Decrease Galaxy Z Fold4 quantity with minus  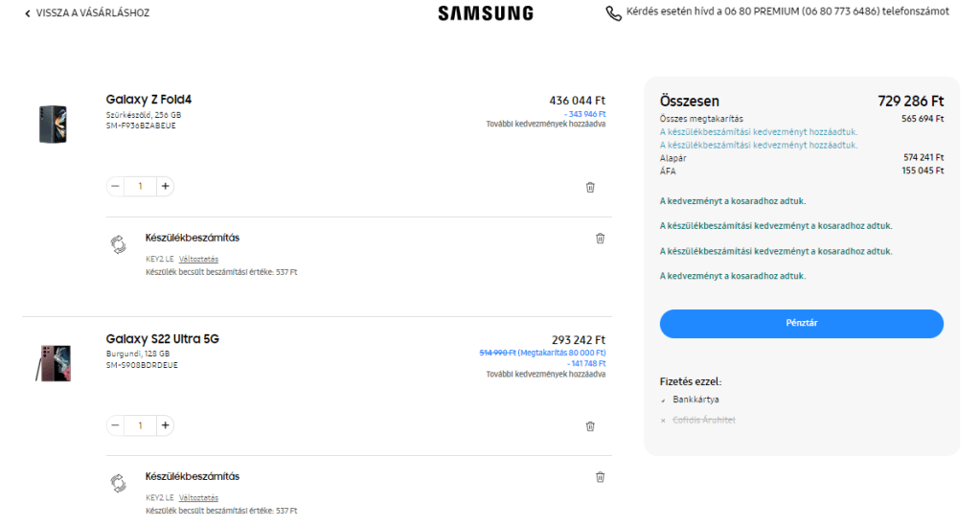tap(116, 186)
